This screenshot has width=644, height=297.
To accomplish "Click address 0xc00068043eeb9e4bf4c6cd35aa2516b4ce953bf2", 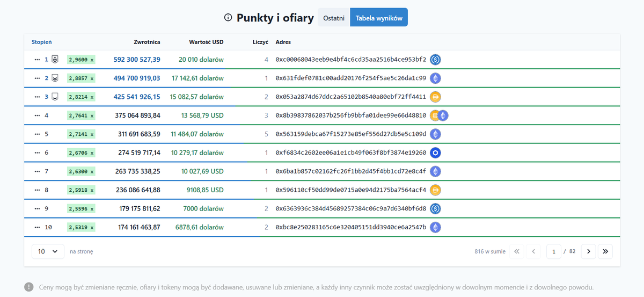I will pyautogui.click(x=351, y=60).
